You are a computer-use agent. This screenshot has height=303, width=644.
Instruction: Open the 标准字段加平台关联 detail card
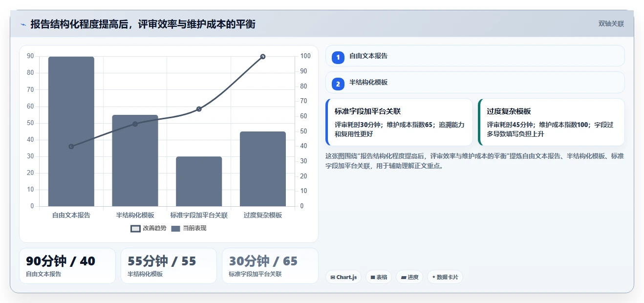click(399, 122)
